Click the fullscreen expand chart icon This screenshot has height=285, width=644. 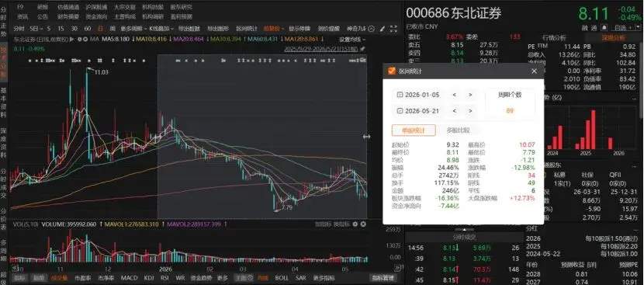[393, 29]
